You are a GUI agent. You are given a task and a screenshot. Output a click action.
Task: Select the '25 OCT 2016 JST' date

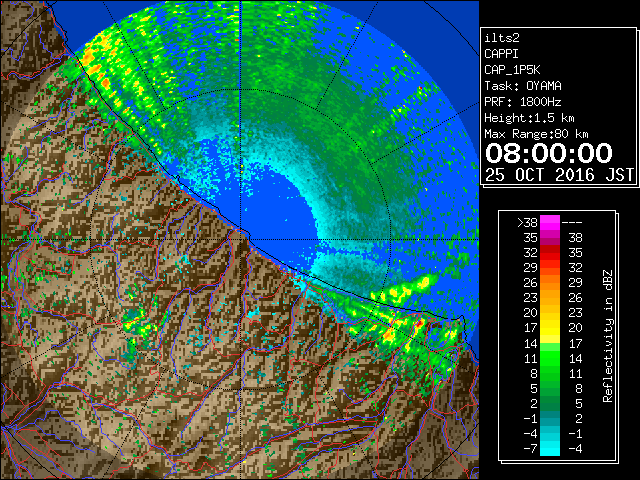pos(559,175)
